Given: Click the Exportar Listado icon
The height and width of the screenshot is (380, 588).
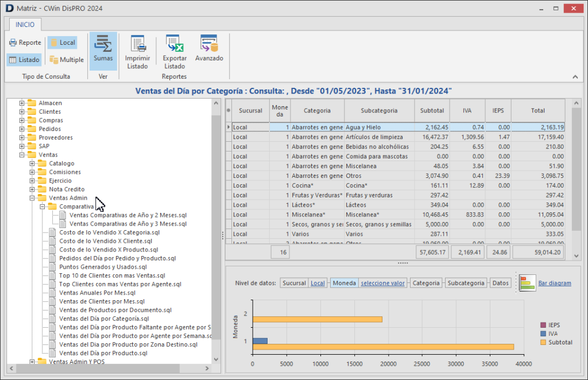Looking at the screenshot, I should coord(174,44).
